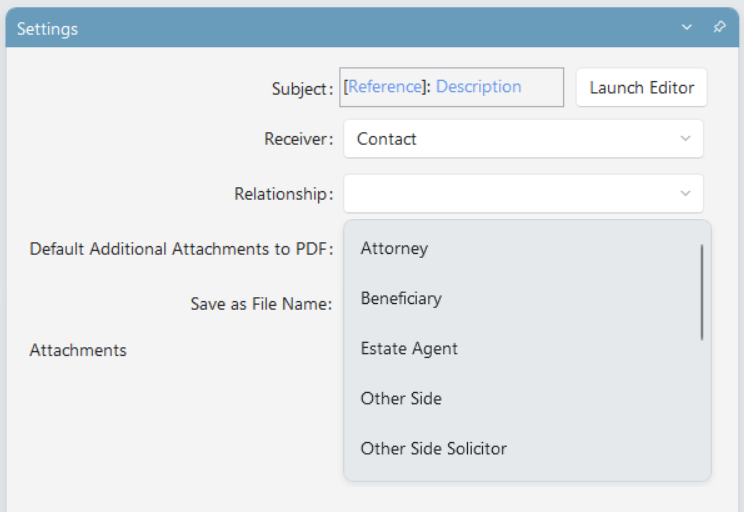The width and height of the screenshot is (744, 512).
Task: Click the Save as File Name label
Action: coord(261,304)
